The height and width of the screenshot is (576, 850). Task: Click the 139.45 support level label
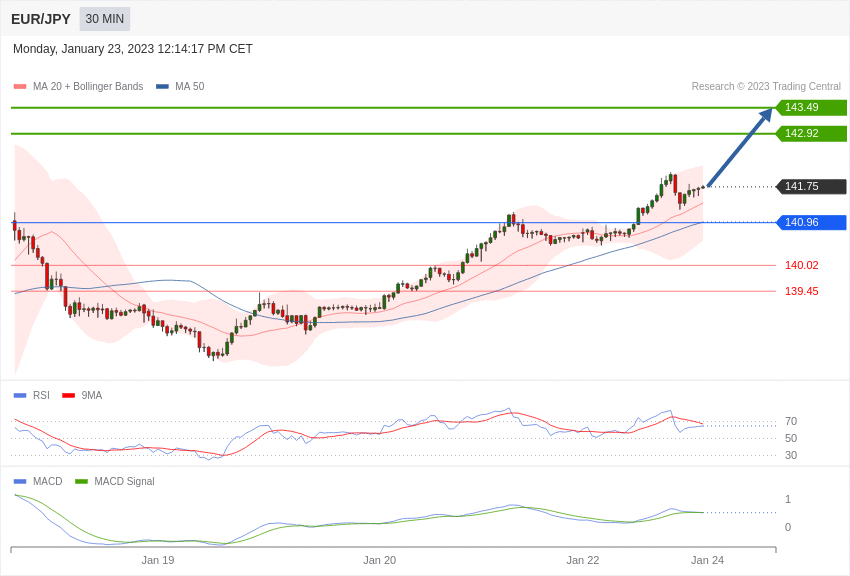[x=801, y=292]
